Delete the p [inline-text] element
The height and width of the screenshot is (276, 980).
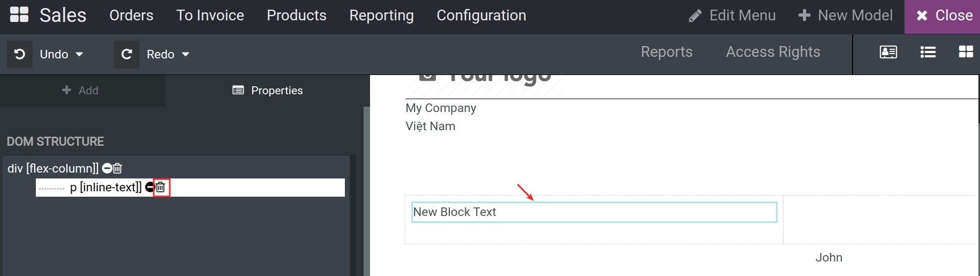pos(161,187)
